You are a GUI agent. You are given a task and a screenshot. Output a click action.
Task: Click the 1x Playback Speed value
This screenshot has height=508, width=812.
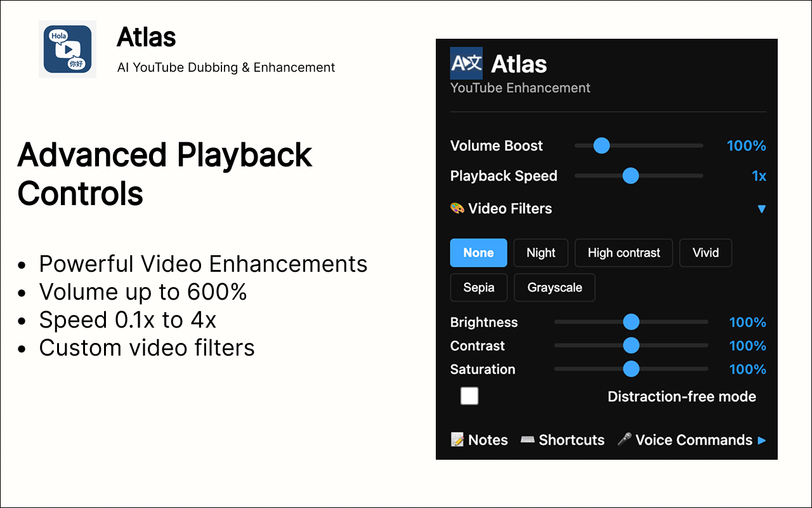[759, 176]
